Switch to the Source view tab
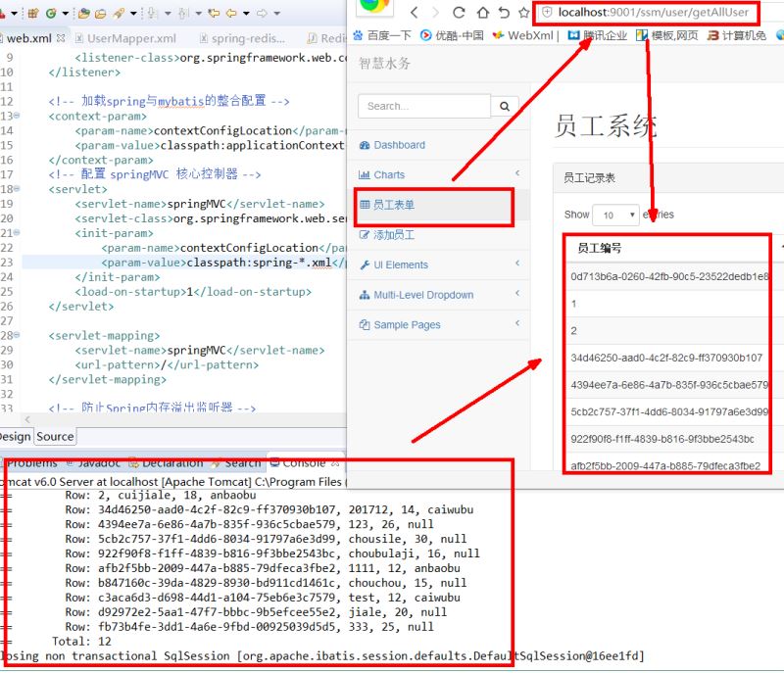This screenshot has width=784, height=673. 55,437
